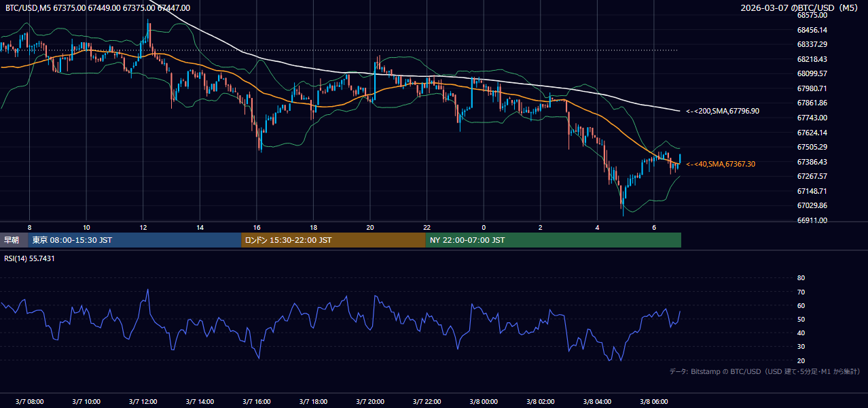Screen dimensions: 868x408
Task: Click the price axis value 67980.71
Action: [812, 88]
